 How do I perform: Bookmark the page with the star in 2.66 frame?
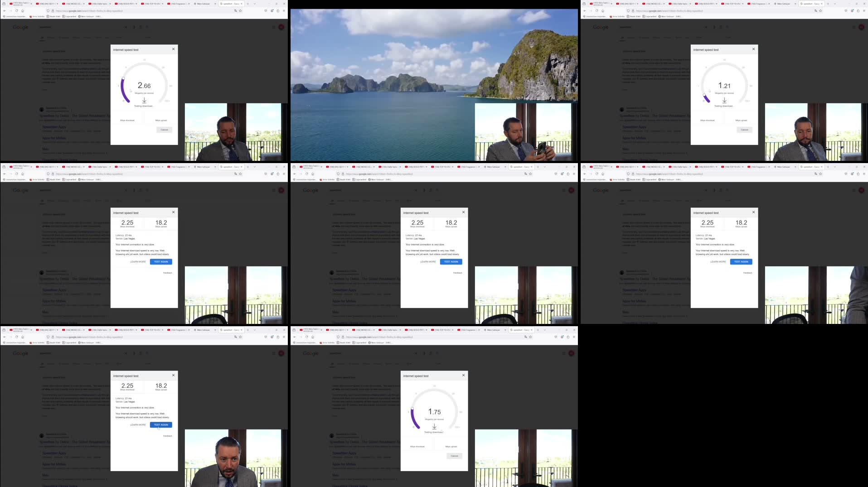(240, 10)
